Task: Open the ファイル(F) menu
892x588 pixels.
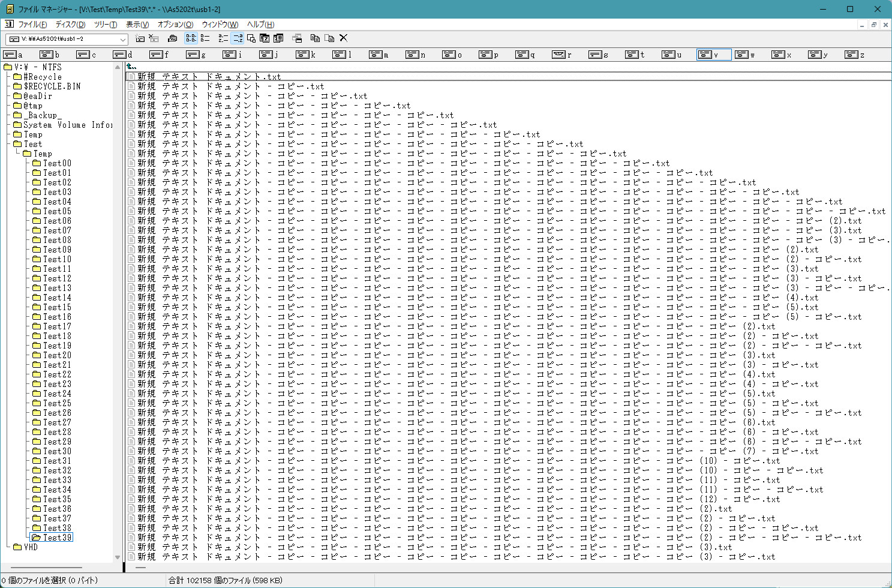Action: click(x=32, y=25)
